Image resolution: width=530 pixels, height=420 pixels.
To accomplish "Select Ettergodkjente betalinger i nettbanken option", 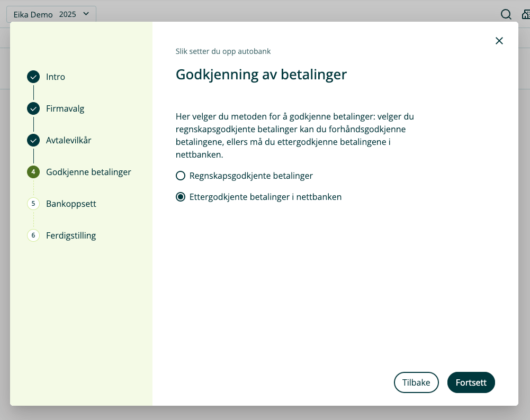I will 181,197.
